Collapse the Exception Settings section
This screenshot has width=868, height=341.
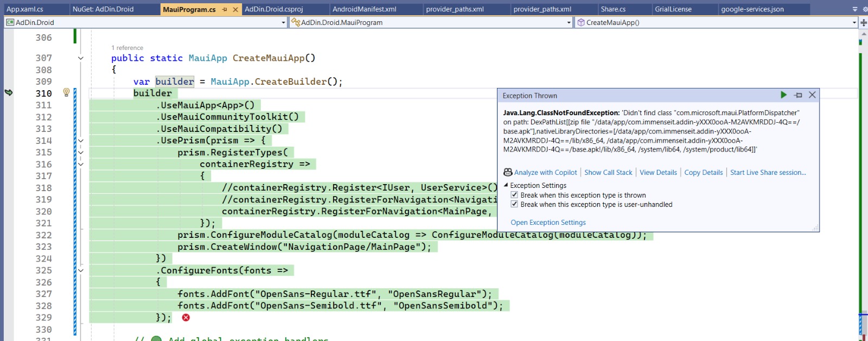[506, 185]
